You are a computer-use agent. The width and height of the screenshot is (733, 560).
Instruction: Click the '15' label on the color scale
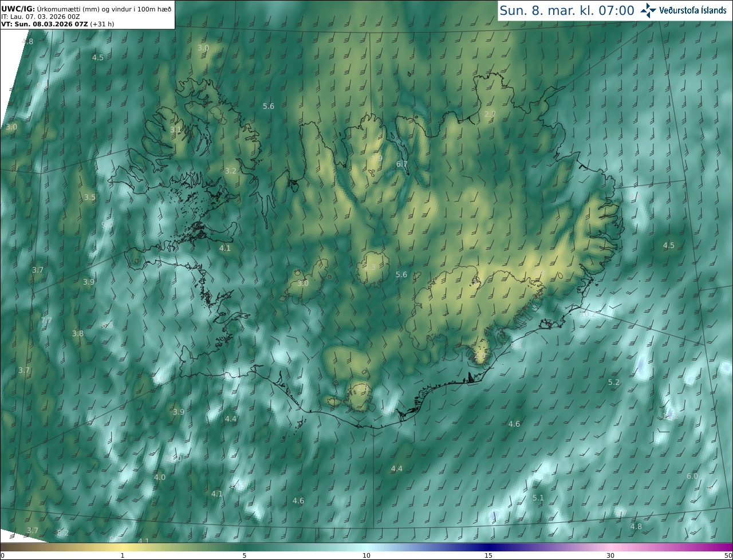tap(488, 555)
